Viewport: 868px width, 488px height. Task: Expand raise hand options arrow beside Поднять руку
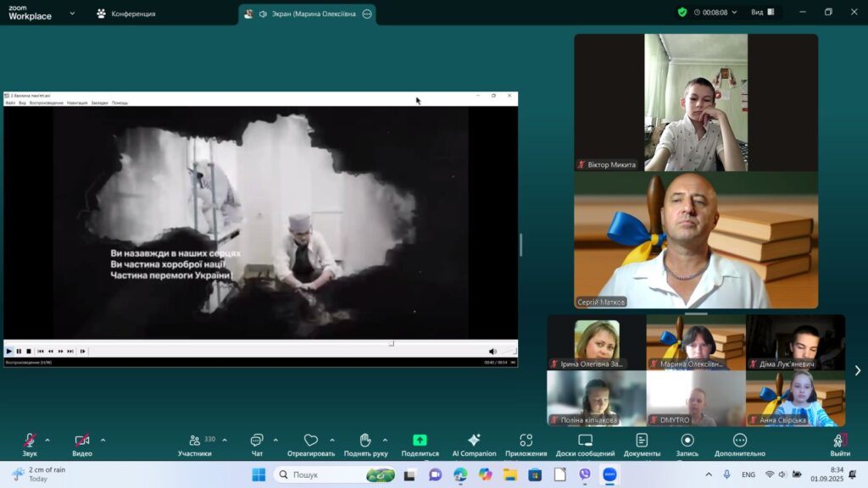click(x=386, y=441)
